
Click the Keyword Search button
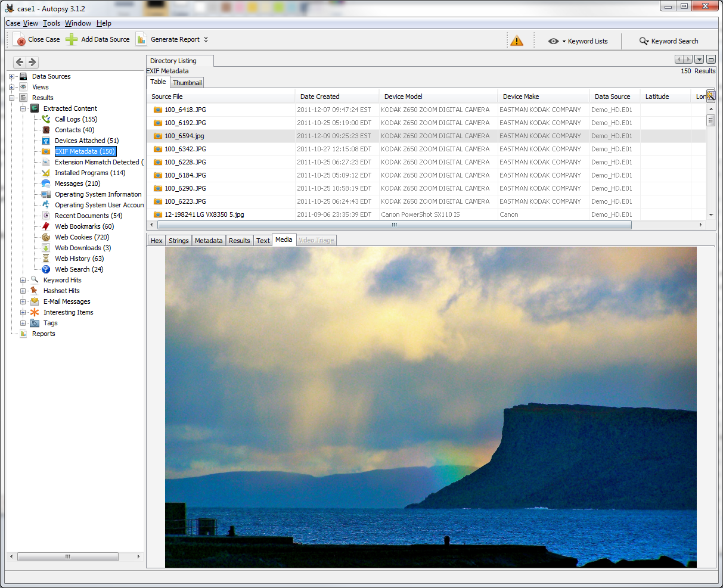[x=669, y=41]
